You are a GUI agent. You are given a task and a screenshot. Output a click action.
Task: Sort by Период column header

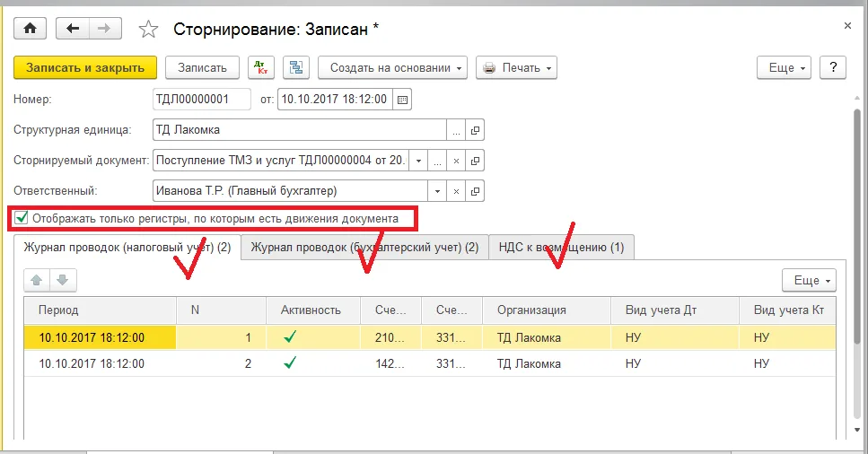point(101,310)
